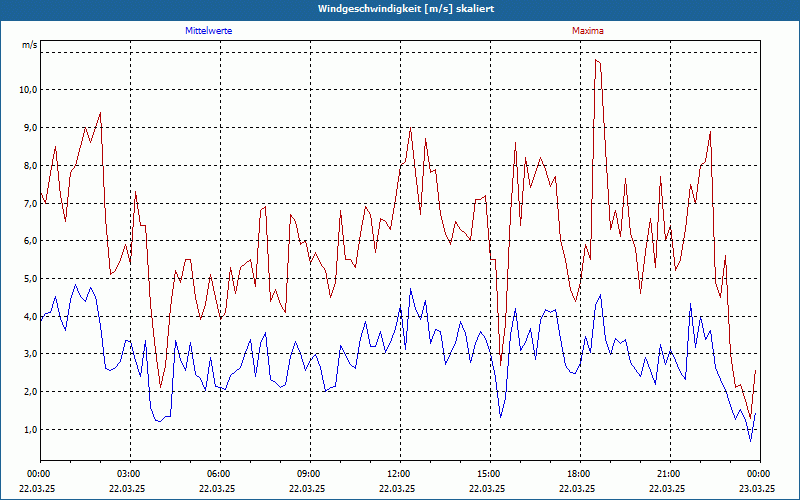800x500 pixels.
Task: Select the red 'Maxima' legend label
Action: pyautogui.click(x=588, y=31)
